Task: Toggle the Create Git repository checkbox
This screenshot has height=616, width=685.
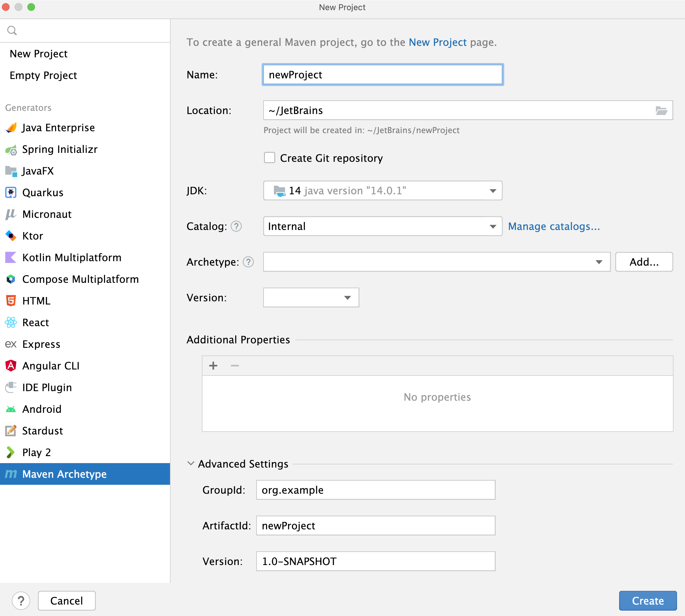Action: [x=270, y=158]
